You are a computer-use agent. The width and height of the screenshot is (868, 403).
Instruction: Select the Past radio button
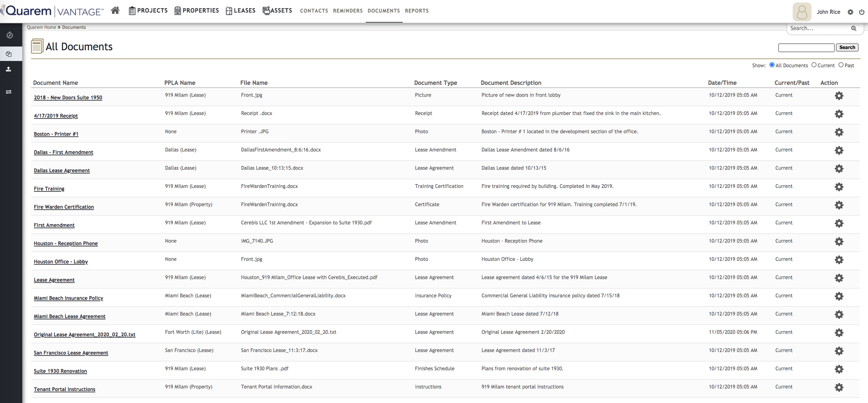pyautogui.click(x=841, y=65)
